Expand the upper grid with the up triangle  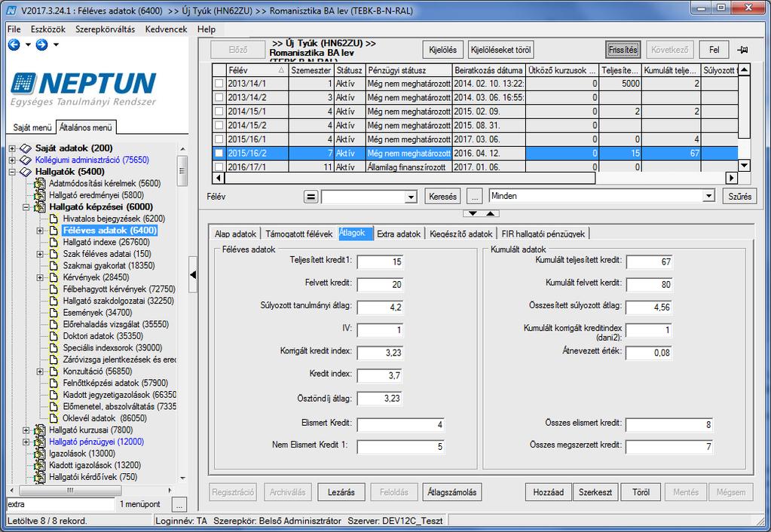tap(491, 213)
